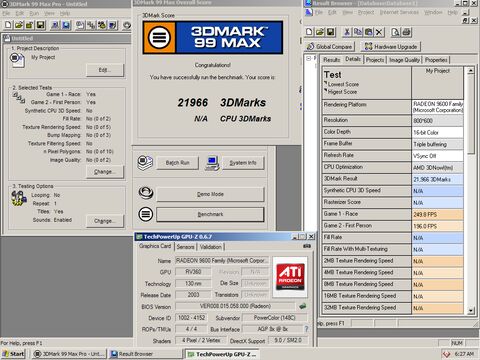Click the Hardware Upgrade button
The width and height of the screenshot is (480, 360).
tap(391, 47)
